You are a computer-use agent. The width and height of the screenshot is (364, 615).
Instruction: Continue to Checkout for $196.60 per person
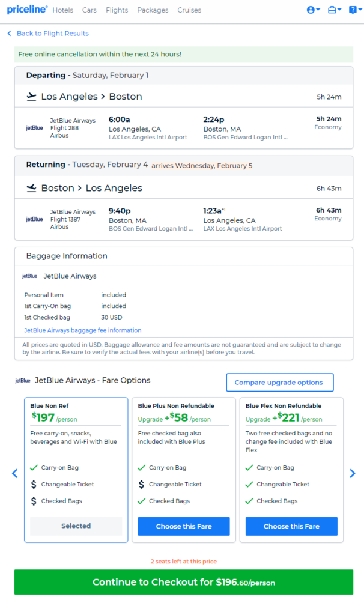pos(184,582)
